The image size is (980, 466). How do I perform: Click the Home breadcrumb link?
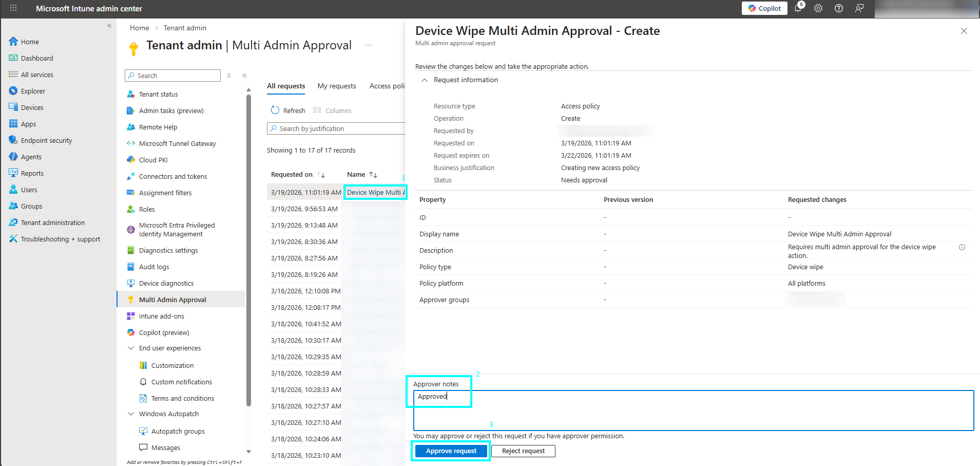139,28
